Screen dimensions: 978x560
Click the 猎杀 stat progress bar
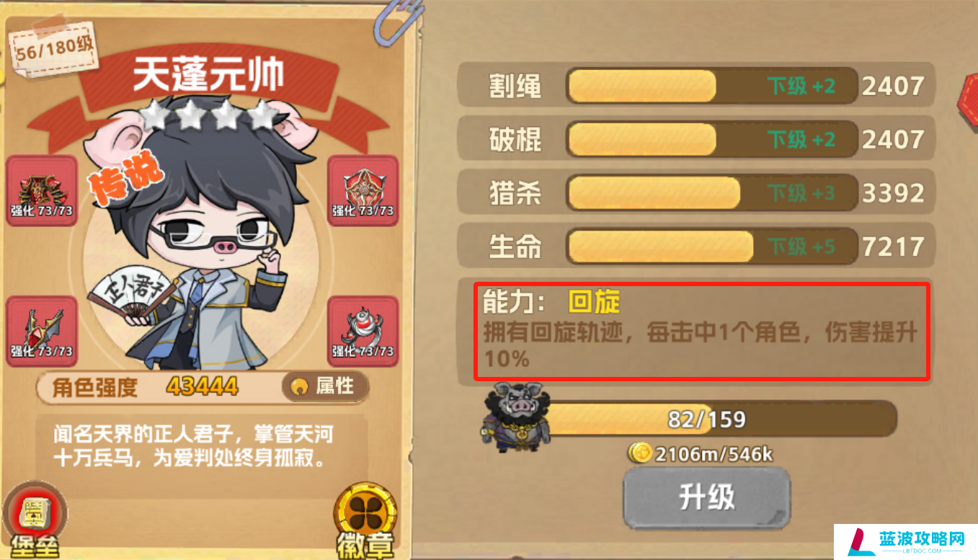pos(711,193)
